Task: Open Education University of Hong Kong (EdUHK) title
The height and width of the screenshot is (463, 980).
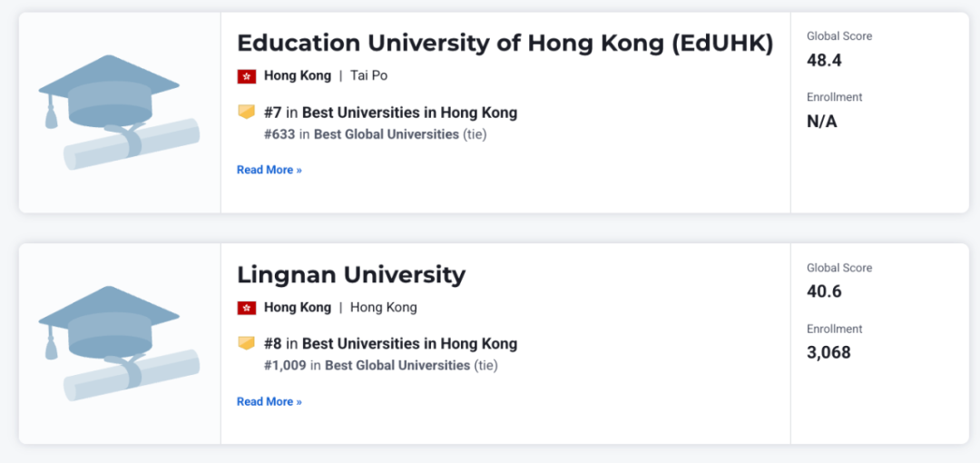Action: pyautogui.click(x=505, y=44)
